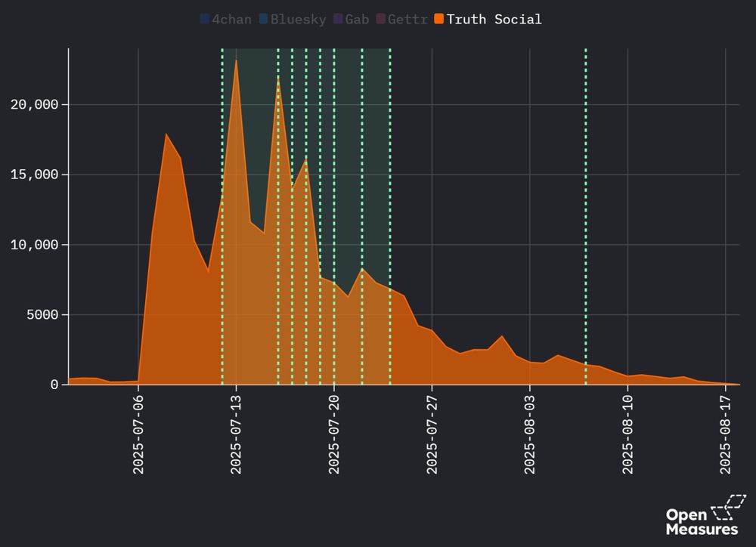756x547 pixels.
Task: Click the "2025-08-17" date axis label
Action: [x=726, y=434]
